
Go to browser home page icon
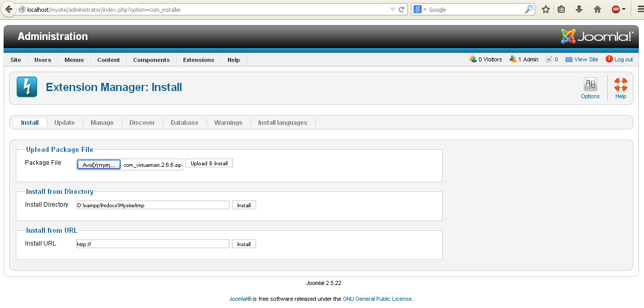coord(597,9)
